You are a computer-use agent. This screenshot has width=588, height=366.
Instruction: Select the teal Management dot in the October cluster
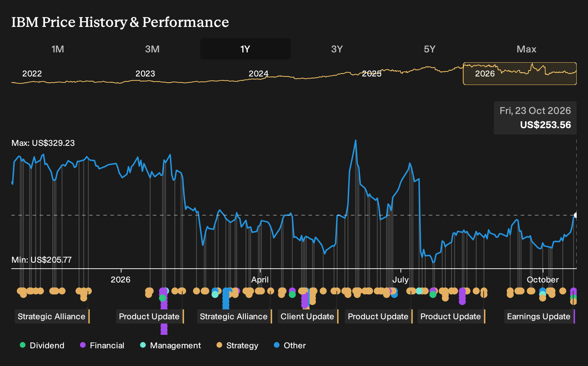542,294
